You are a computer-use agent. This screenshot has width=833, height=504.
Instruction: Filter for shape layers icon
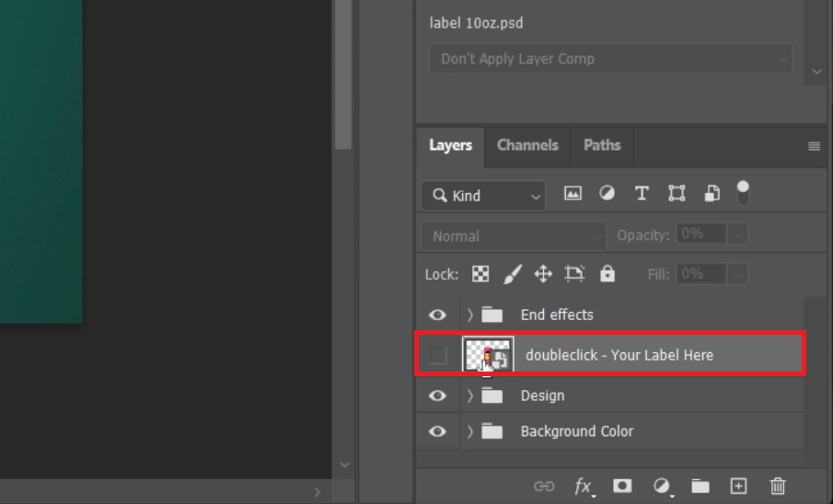(677, 193)
